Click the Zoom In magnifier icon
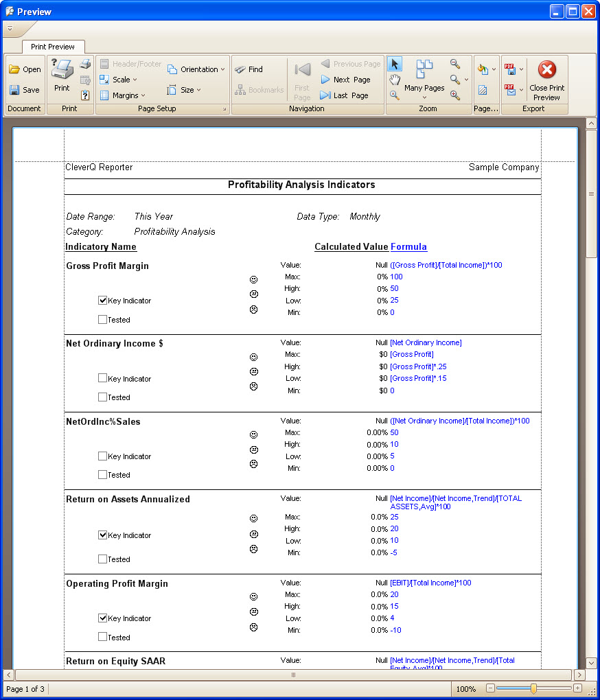The height and width of the screenshot is (700, 600). [454, 95]
